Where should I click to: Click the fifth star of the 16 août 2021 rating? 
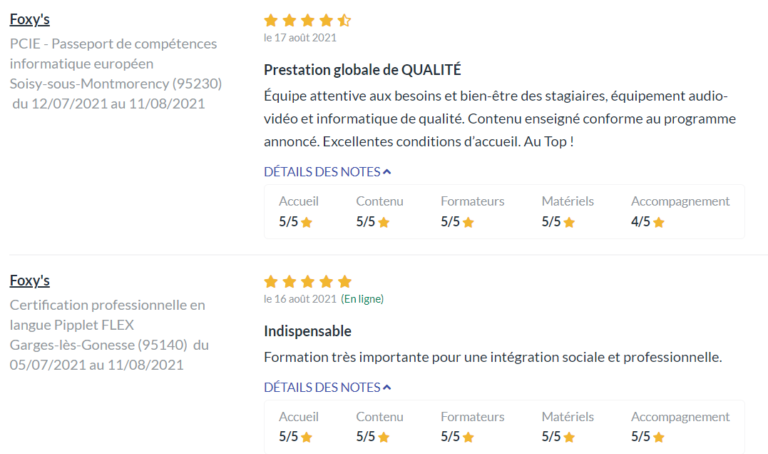[344, 282]
